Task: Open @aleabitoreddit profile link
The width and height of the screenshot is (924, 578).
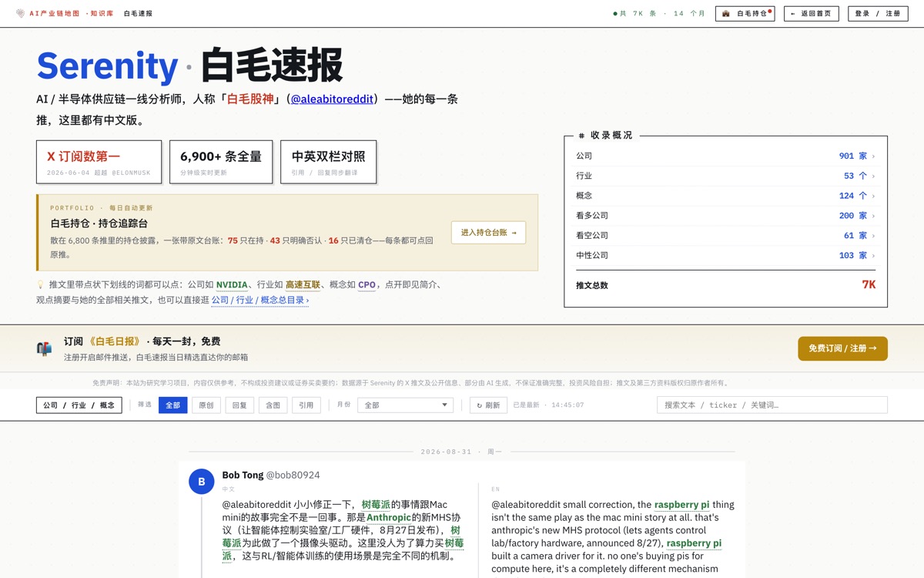Action: (332, 99)
